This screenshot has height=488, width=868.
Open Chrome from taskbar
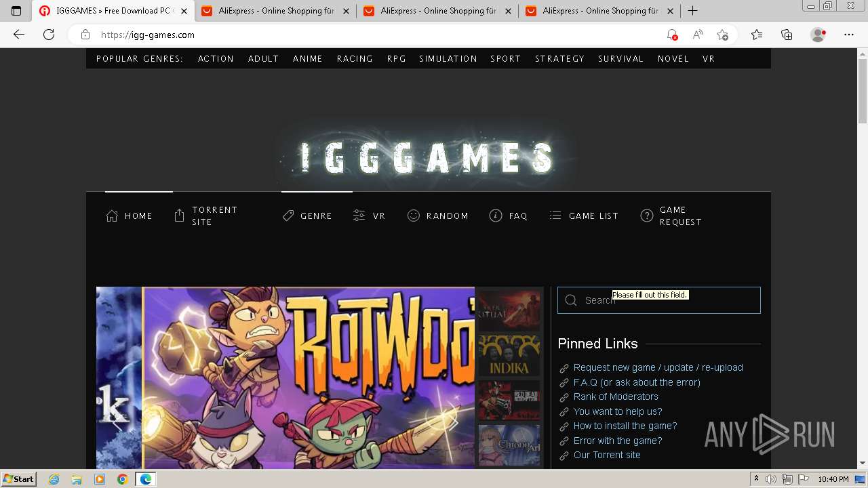122,479
